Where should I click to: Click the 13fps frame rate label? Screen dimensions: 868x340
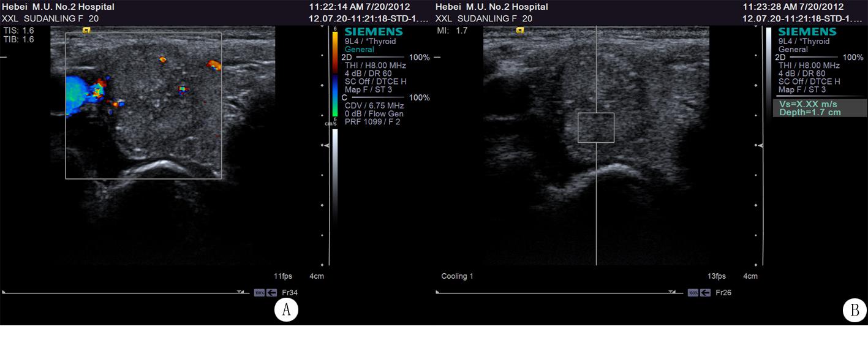[717, 276]
